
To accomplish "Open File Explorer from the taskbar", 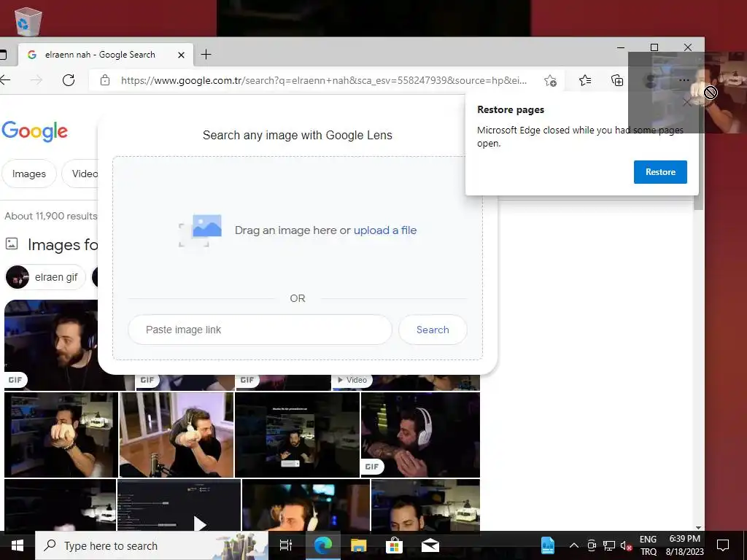I will click(358, 545).
